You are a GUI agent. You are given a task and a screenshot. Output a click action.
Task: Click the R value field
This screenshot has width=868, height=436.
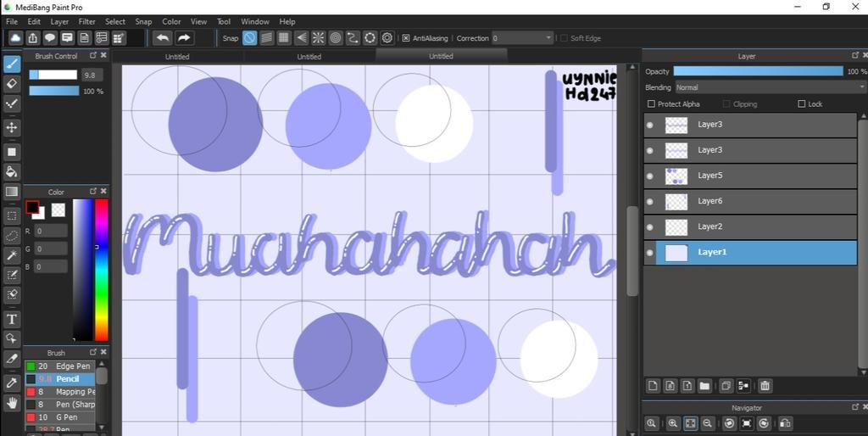click(51, 231)
